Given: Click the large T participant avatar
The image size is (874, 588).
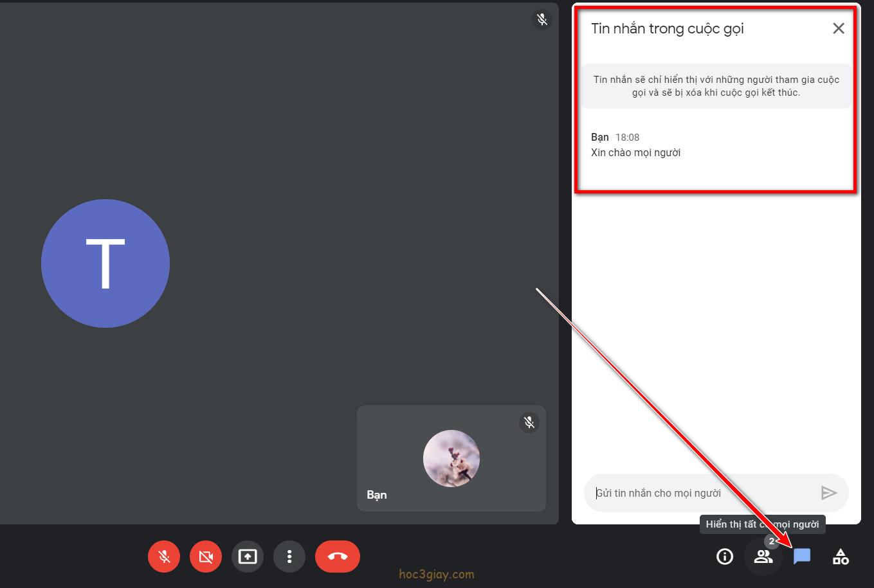Looking at the screenshot, I should tap(105, 263).
